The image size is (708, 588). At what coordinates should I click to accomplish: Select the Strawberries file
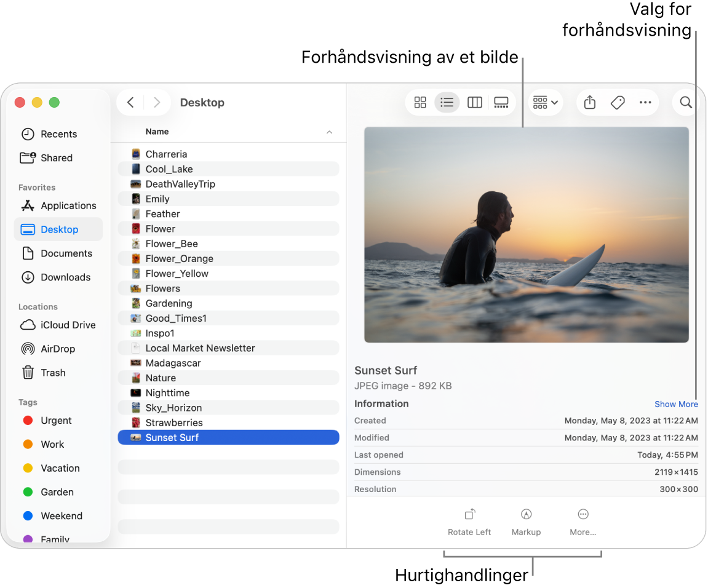pos(174,423)
